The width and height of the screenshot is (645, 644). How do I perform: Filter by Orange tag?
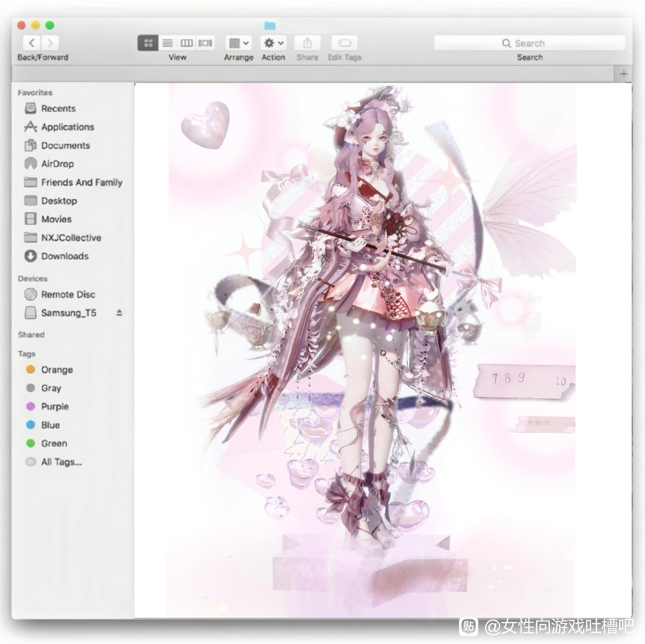tap(49, 370)
